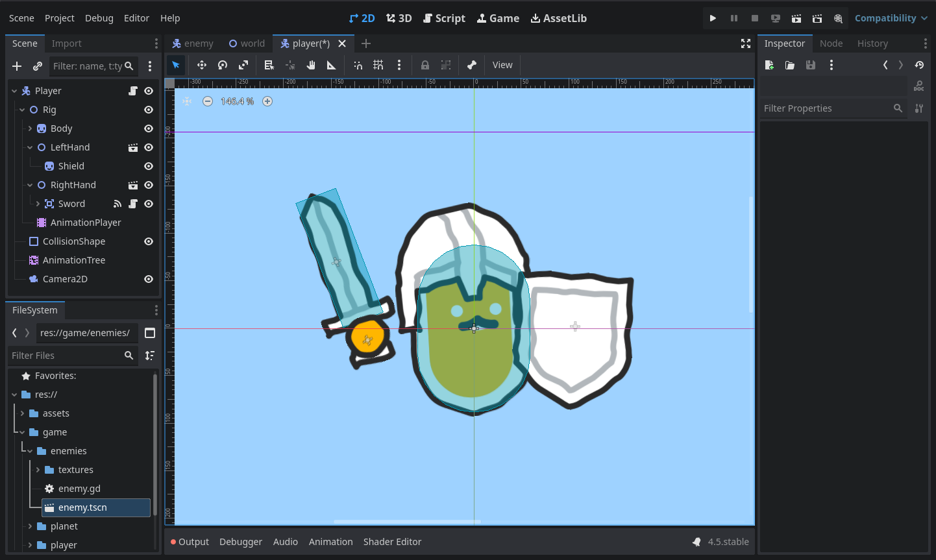
Task: Lock the selected node
Action: 425,65
